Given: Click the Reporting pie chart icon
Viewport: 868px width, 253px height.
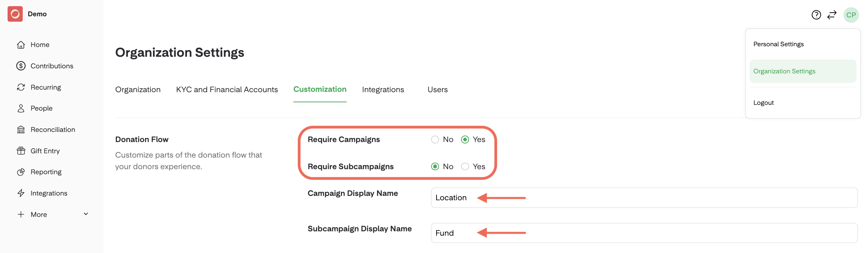Looking at the screenshot, I should 21,172.
